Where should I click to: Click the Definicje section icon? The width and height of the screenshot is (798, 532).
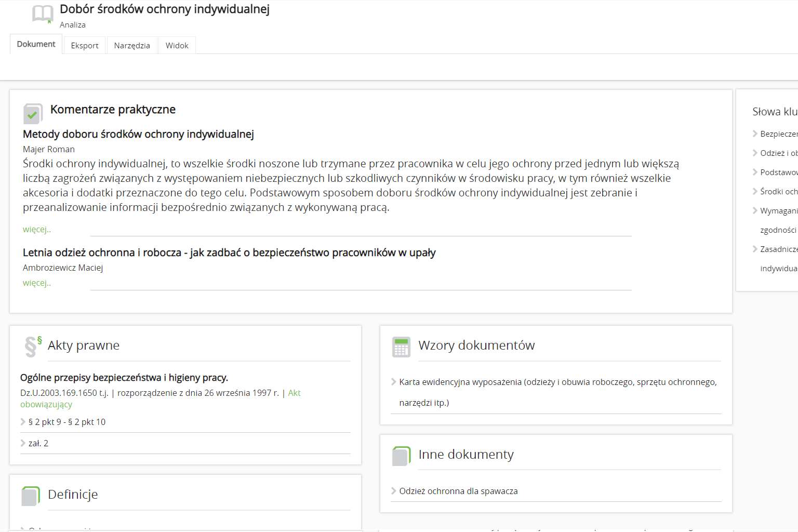[x=31, y=496]
